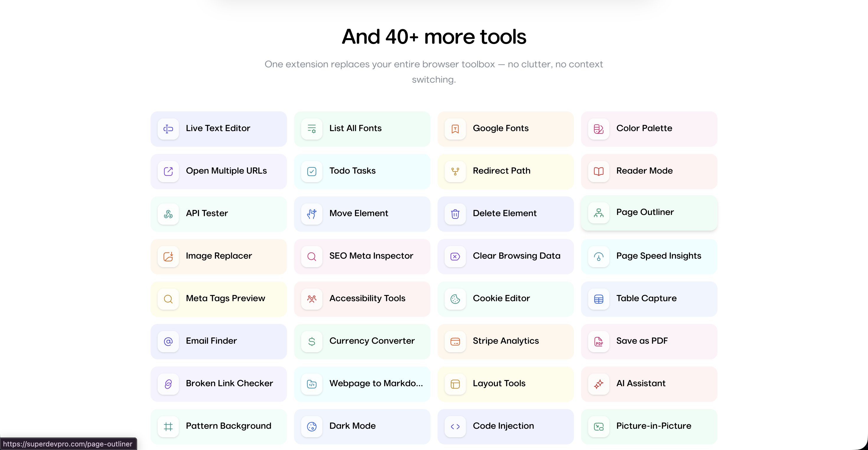868x450 pixels.
Task: Click the Cookie Editor cookie icon
Action: coord(455,299)
